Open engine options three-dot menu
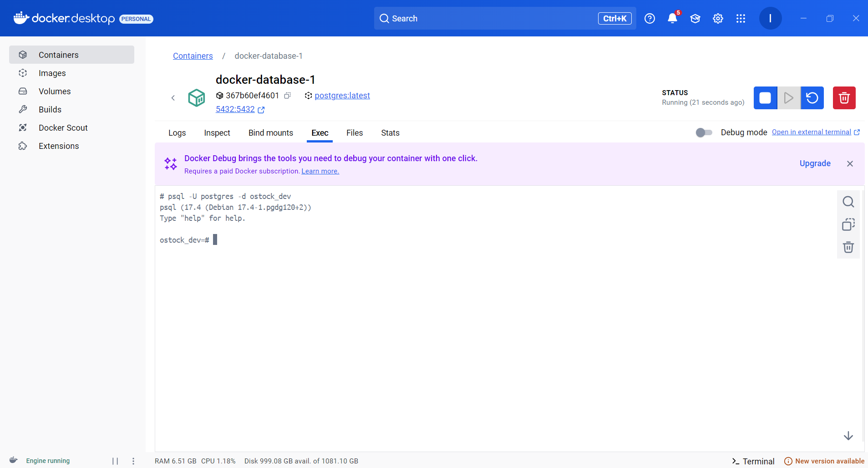Image resolution: width=868 pixels, height=468 pixels. 133,461
